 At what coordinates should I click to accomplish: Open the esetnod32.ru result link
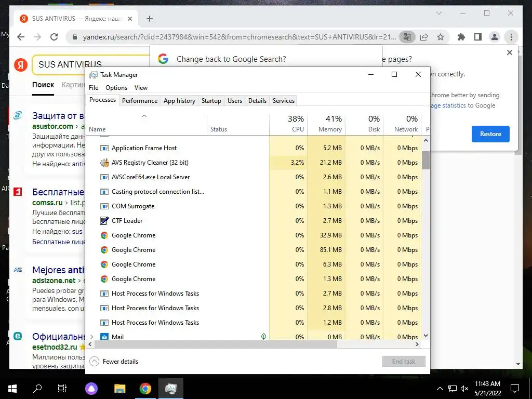pos(55,347)
